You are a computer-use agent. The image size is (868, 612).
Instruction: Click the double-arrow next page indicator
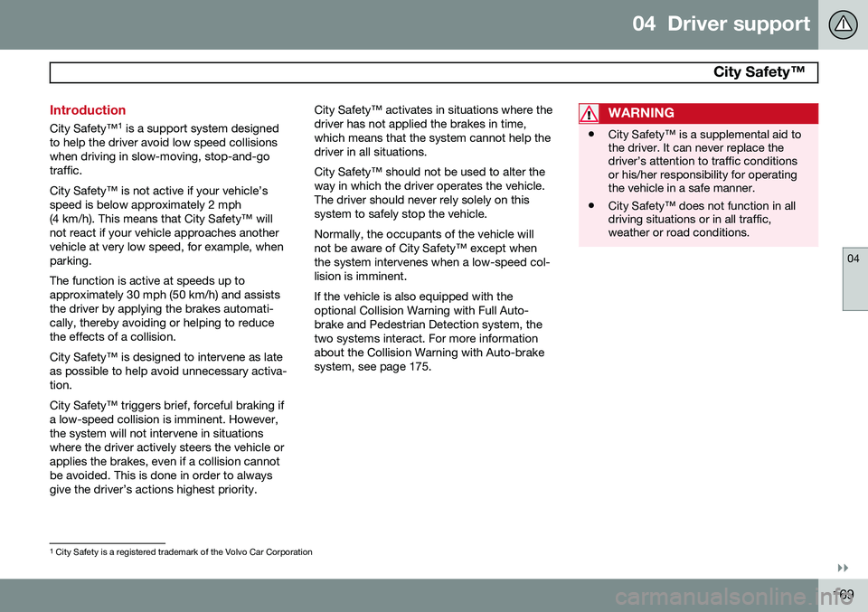pyautogui.click(x=843, y=569)
